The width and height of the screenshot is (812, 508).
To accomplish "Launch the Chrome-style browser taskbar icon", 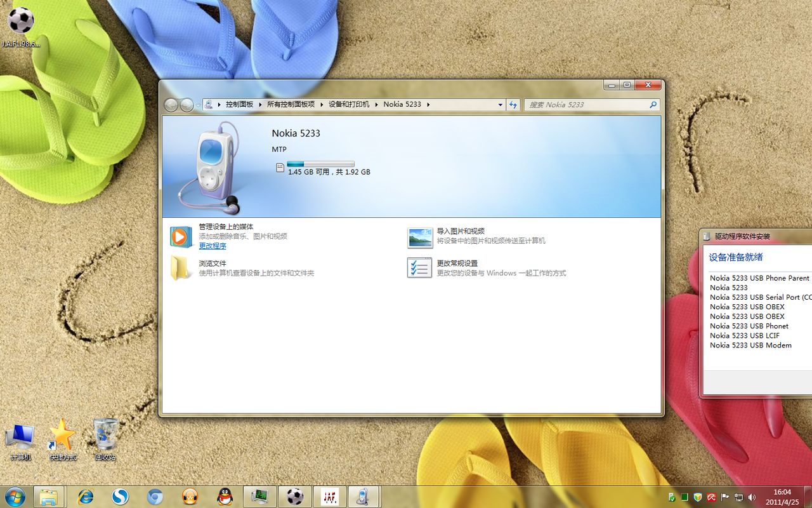I will tap(155, 496).
